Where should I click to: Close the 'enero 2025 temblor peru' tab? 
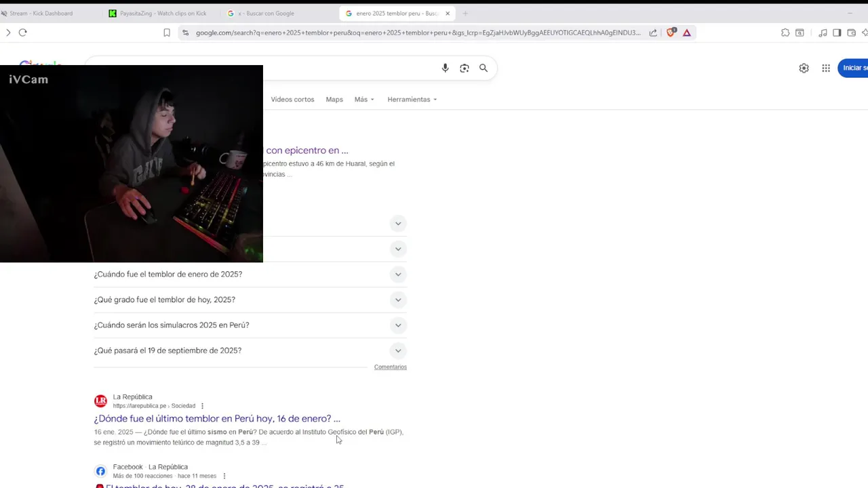click(x=448, y=14)
